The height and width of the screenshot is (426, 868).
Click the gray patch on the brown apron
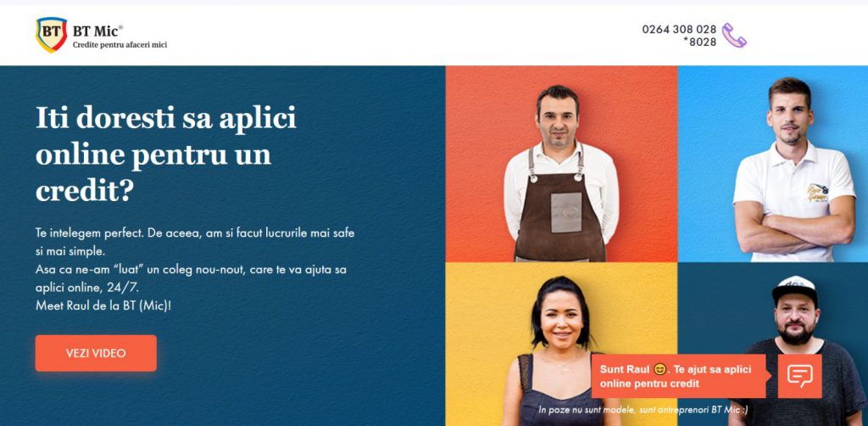click(x=565, y=212)
